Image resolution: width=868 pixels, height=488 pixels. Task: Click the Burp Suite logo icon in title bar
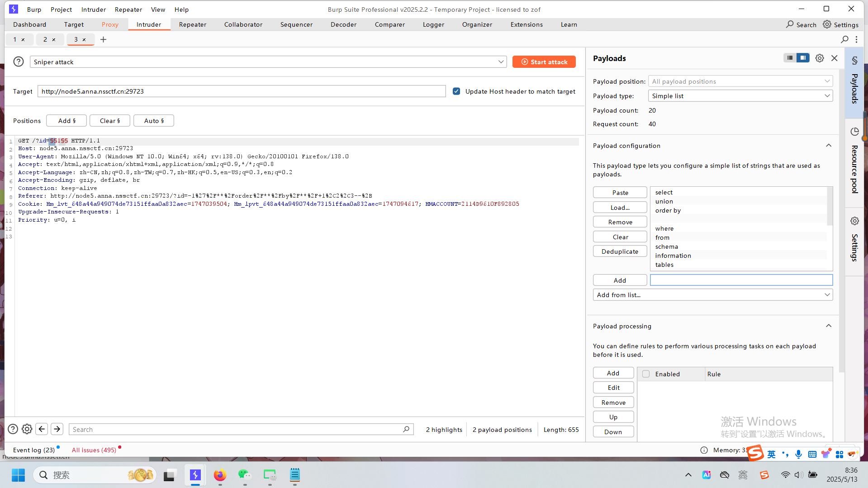(14, 9)
